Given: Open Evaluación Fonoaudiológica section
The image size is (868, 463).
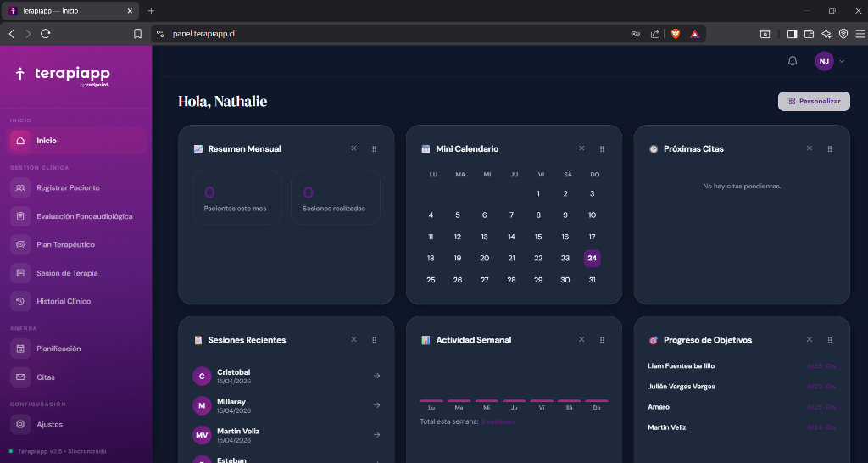Looking at the screenshot, I should tap(78, 216).
